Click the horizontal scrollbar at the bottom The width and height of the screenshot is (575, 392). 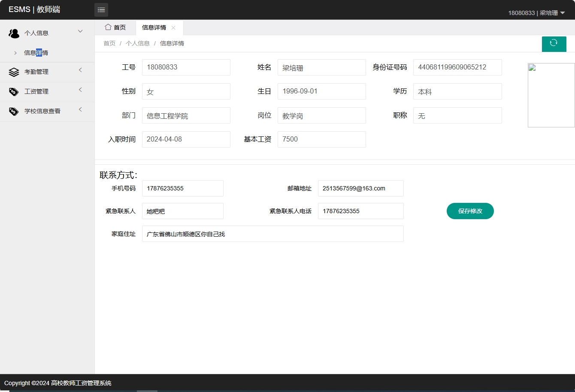[x=147, y=391]
